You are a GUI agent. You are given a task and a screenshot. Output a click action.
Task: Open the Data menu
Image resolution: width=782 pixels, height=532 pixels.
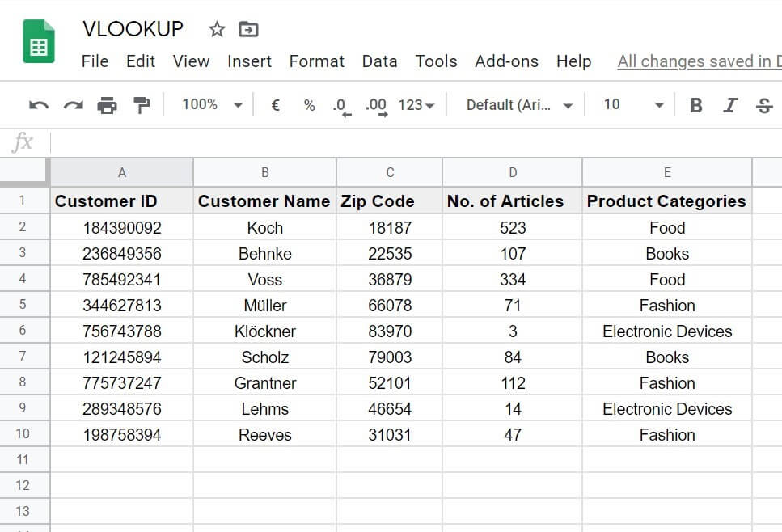coord(379,61)
